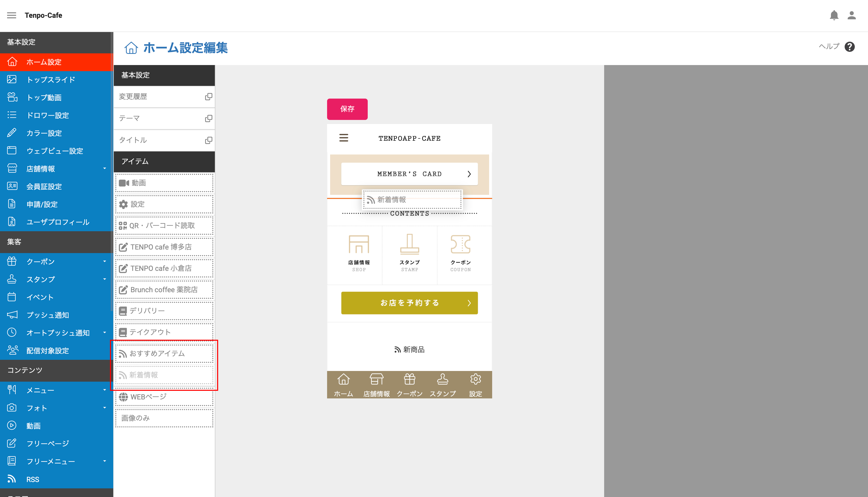Viewport: 868px width, 497px height.
Task: Click the イベント calendar icon
Action: tap(12, 297)
